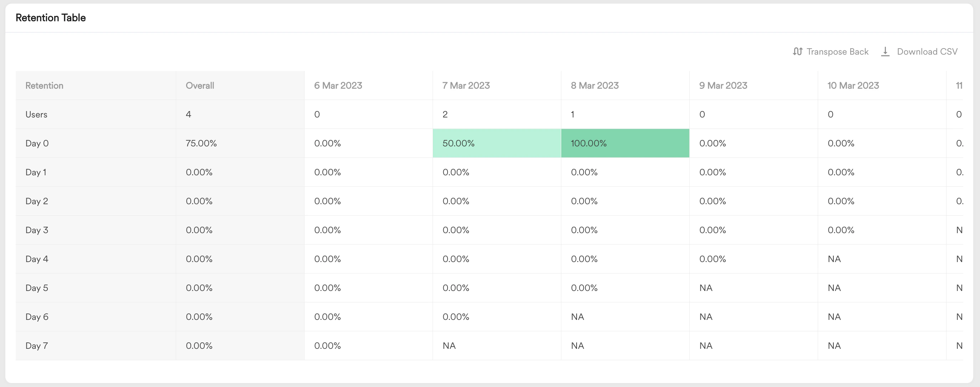Click the Transpose Back text label
This screenshot has height=387, width=980.
point(837,51)
